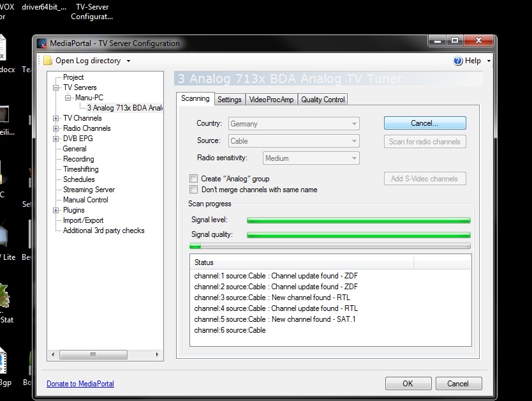Open the TV-Server Configuration desktop shortcut
Viewport: 532px width, 401px height.
92,11
